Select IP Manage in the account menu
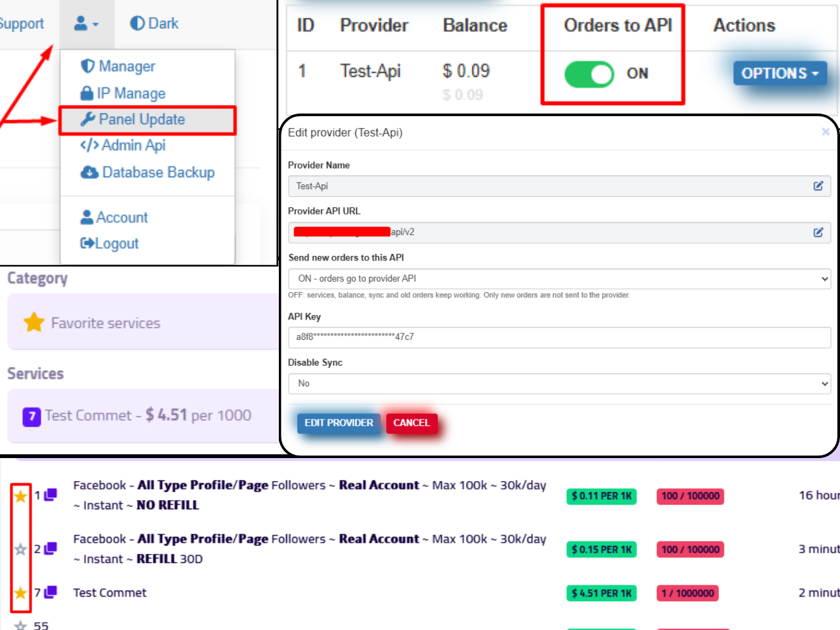 pos(123,93)
